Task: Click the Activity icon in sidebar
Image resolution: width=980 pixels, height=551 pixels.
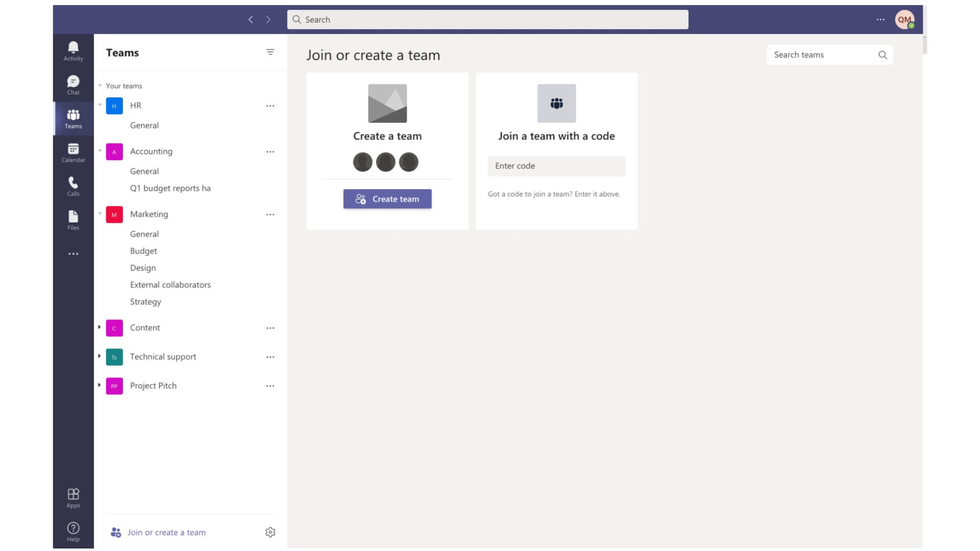Action: tap(72, 51)
